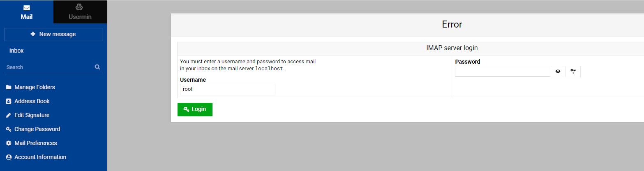The image size is (644, 171).
Task: Open the Inbox folder
Action: pos(16,51)
